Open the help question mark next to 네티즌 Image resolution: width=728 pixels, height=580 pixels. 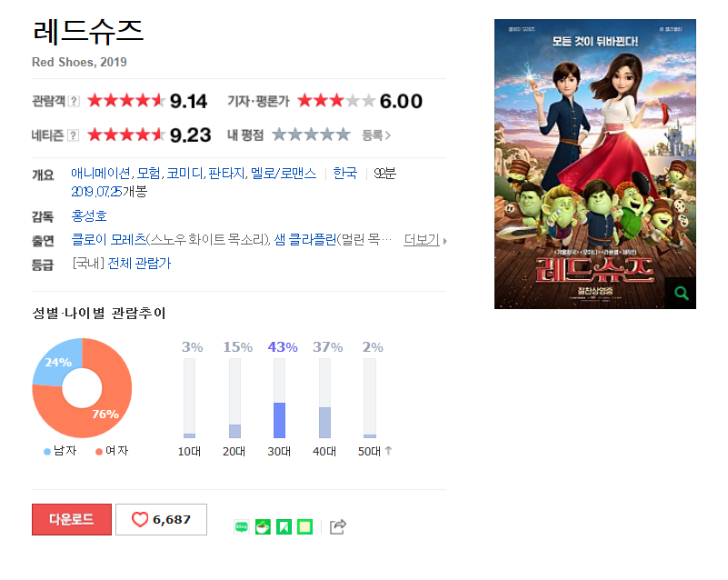[x=73, y=135]
